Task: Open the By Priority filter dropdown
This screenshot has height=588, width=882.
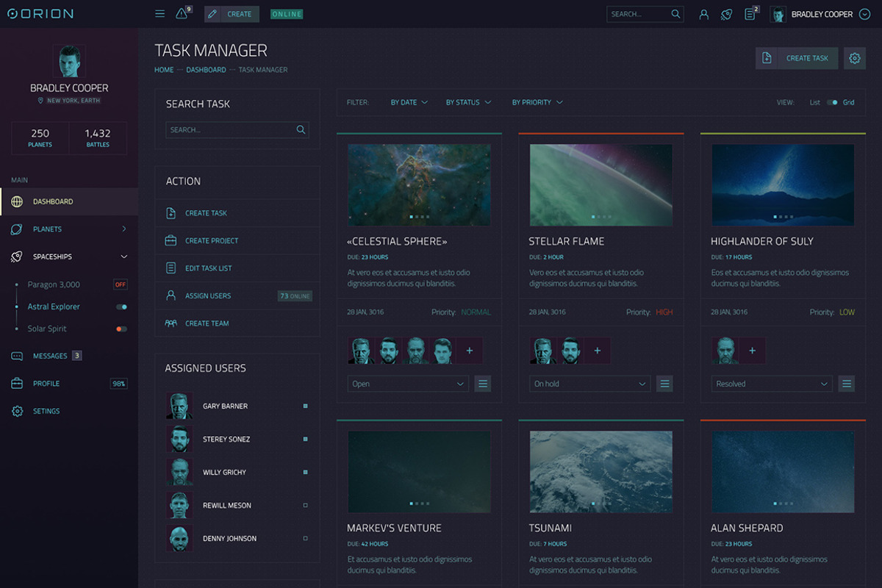Action: click(x=537, y=103)
